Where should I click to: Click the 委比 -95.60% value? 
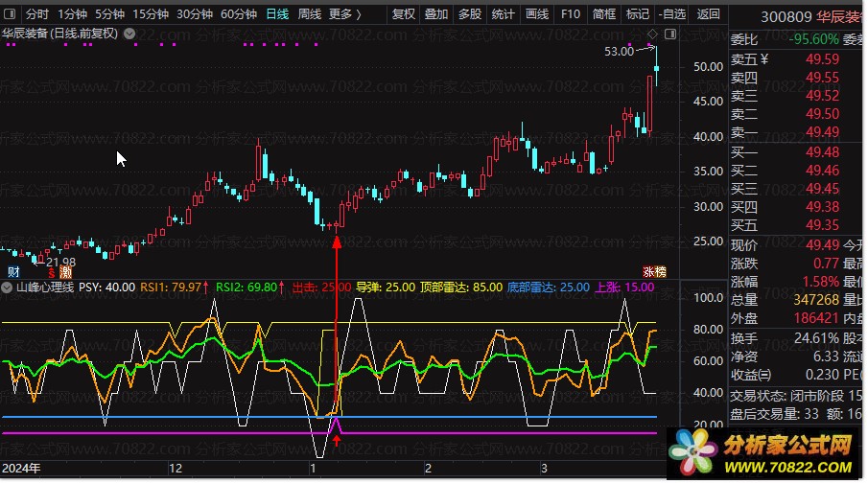pos(813,40)
